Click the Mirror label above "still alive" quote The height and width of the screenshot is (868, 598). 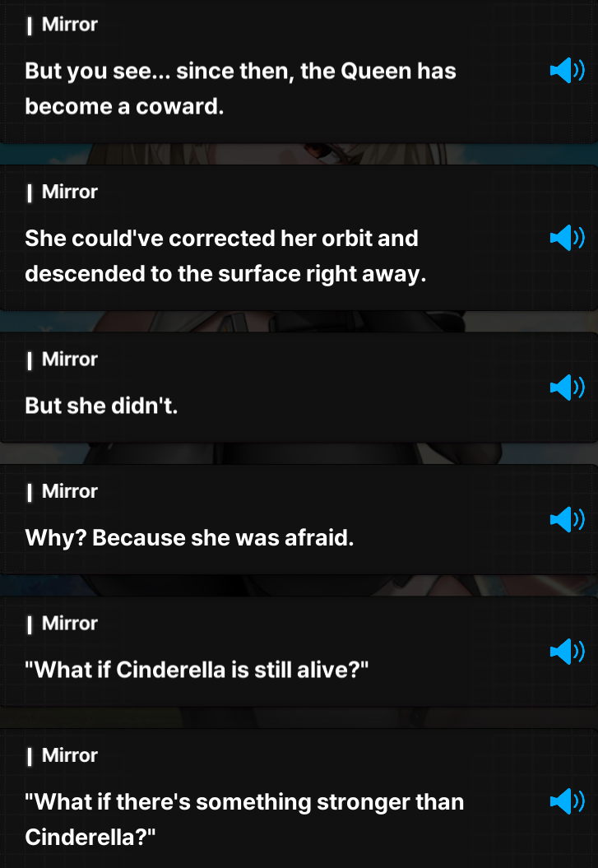70,624
